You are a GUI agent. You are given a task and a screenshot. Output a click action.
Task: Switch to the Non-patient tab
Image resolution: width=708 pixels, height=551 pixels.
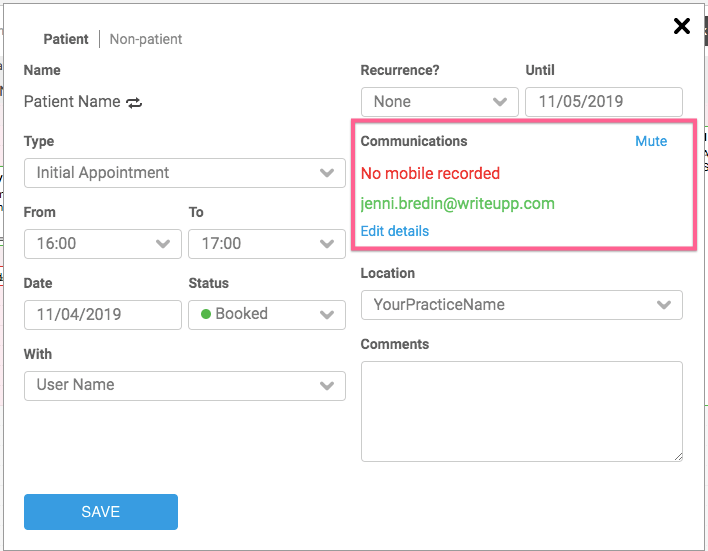coord(146,39)
